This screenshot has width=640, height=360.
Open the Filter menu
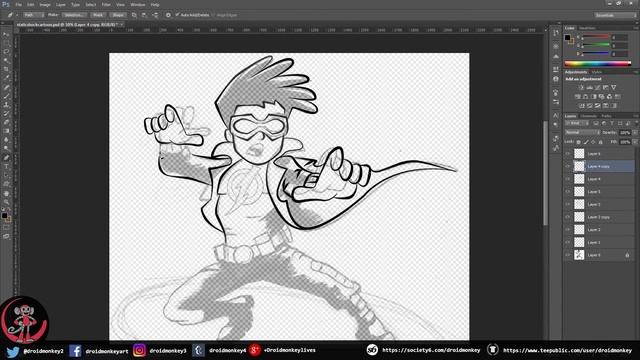[x=106, y=5]
